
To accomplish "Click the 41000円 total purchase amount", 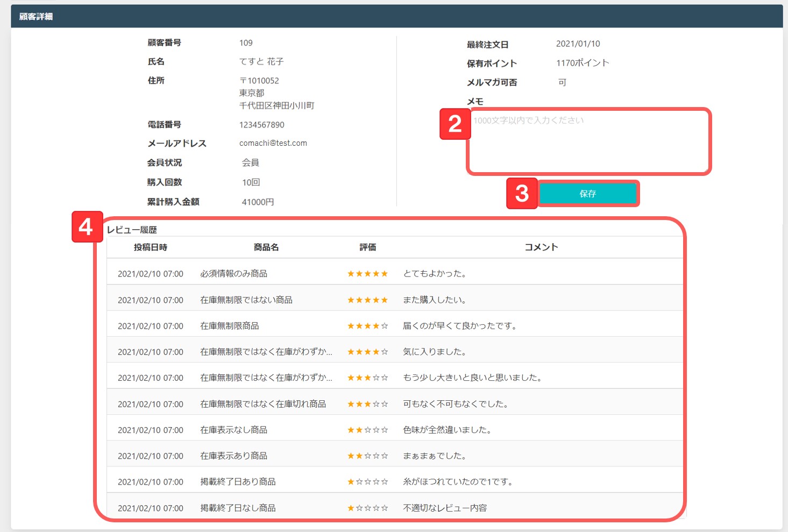I will (258, 202).
